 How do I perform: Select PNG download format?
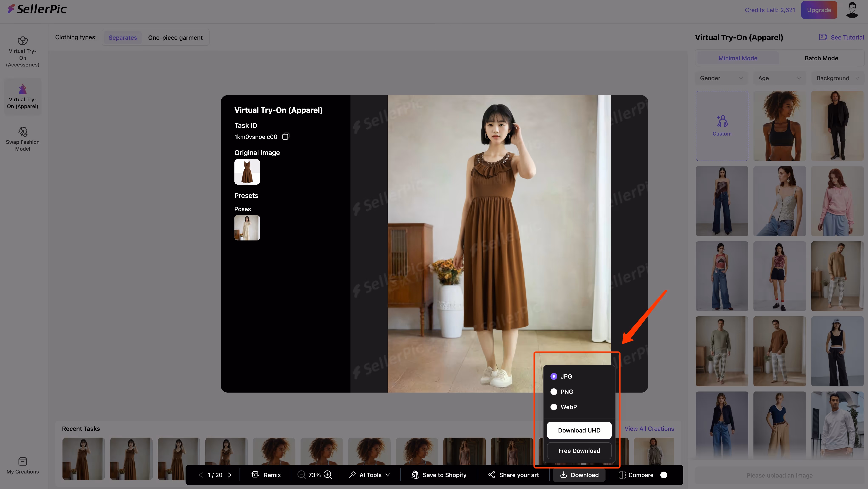554,392
